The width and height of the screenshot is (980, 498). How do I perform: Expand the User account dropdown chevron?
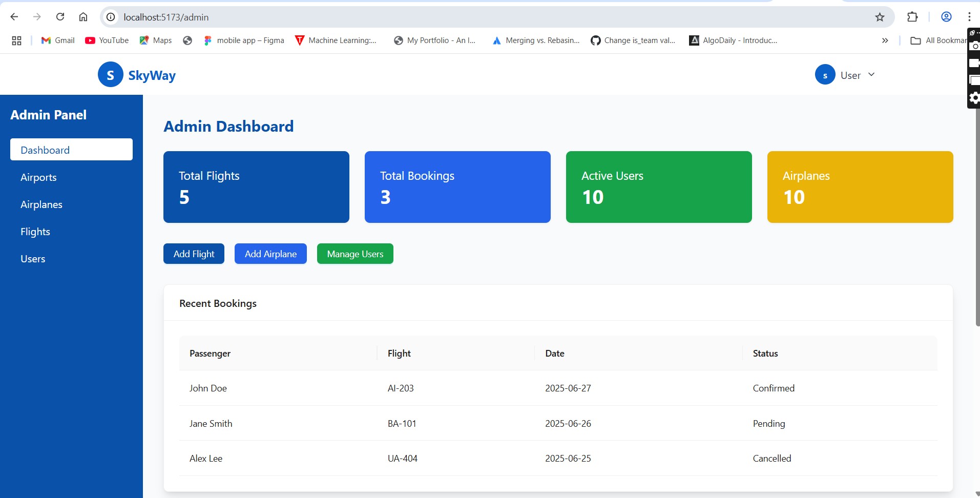871,75
